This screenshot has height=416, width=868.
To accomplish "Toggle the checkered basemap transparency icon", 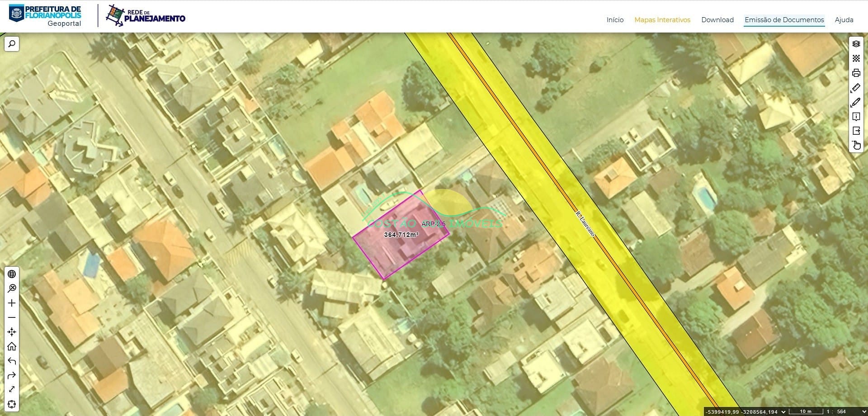I will 856,58.
